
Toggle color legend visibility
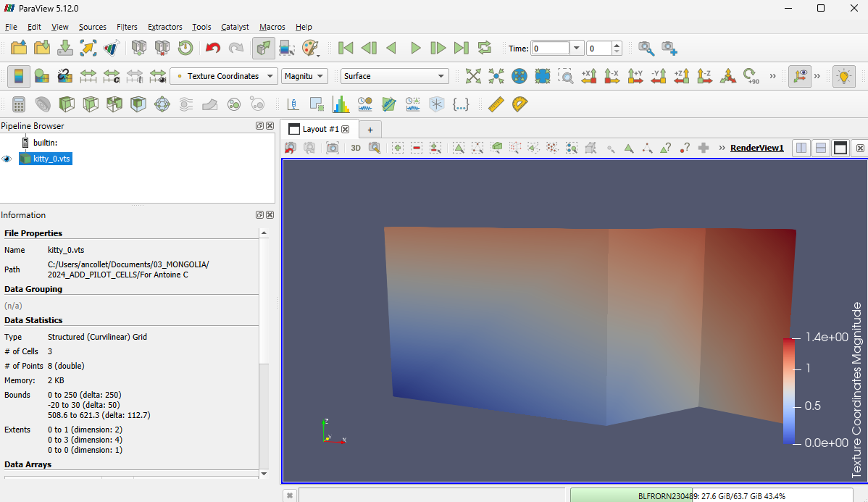pyautogui.click(x=20, y=76)
